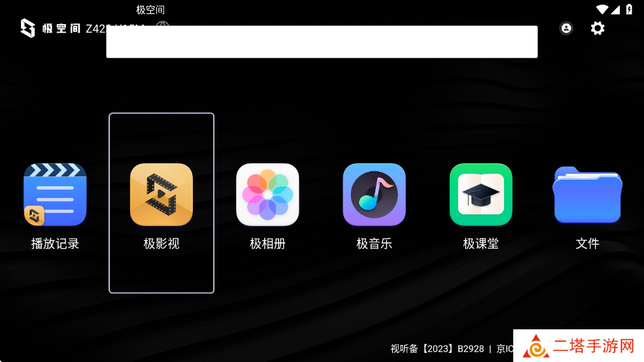
Task: Select the 播放记录 text label
Action: [55, 244]
